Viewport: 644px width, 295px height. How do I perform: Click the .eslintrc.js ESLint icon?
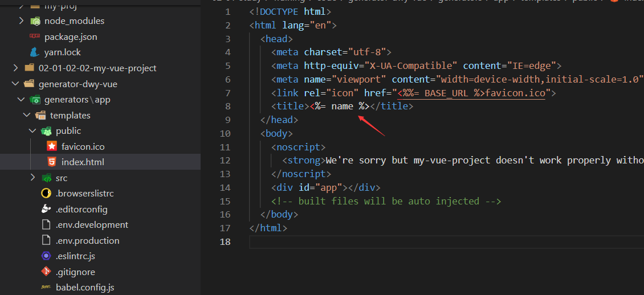pyautogui.click(x=46, y=256)
